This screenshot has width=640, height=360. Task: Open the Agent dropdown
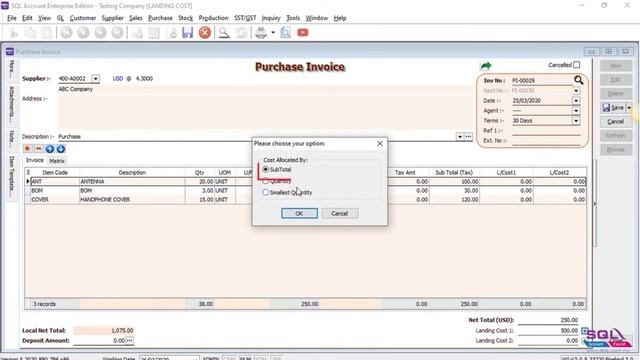click(576, 111)
